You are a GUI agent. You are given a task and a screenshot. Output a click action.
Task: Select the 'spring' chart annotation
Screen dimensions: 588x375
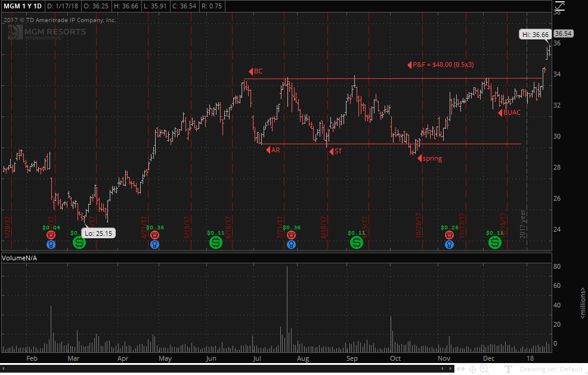click(432, 158)
